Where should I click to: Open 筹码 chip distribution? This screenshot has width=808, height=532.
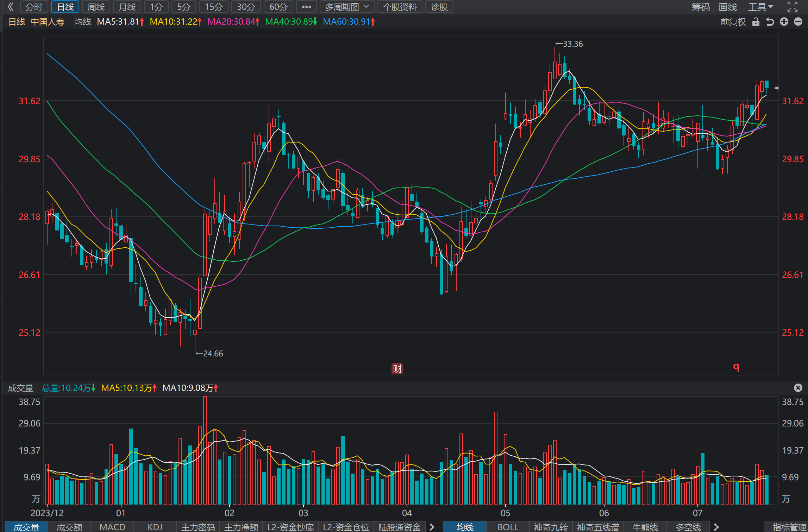701,7
